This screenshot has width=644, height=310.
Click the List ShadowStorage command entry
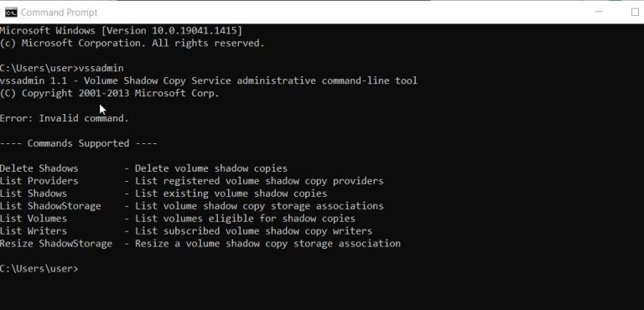(50, 206)
